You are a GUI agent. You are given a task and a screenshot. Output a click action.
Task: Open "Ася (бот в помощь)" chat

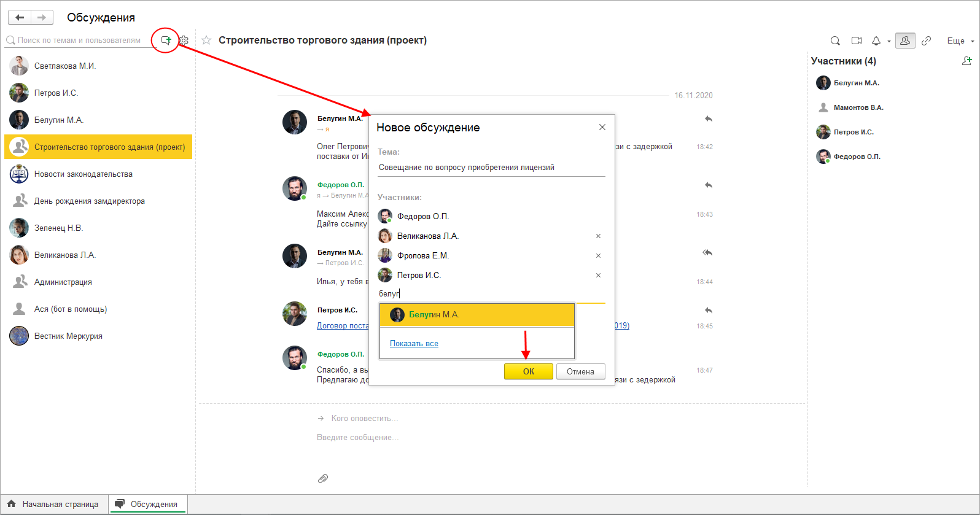point(98,309)
